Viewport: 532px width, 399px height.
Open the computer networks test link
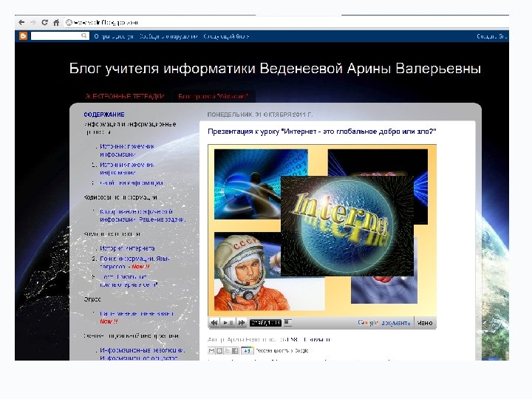pos(129,281)
